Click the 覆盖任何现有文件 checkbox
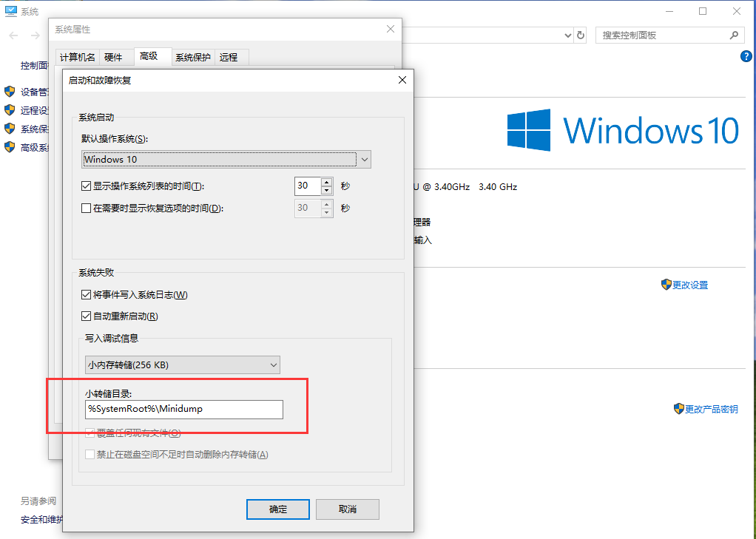 (90, 433)
